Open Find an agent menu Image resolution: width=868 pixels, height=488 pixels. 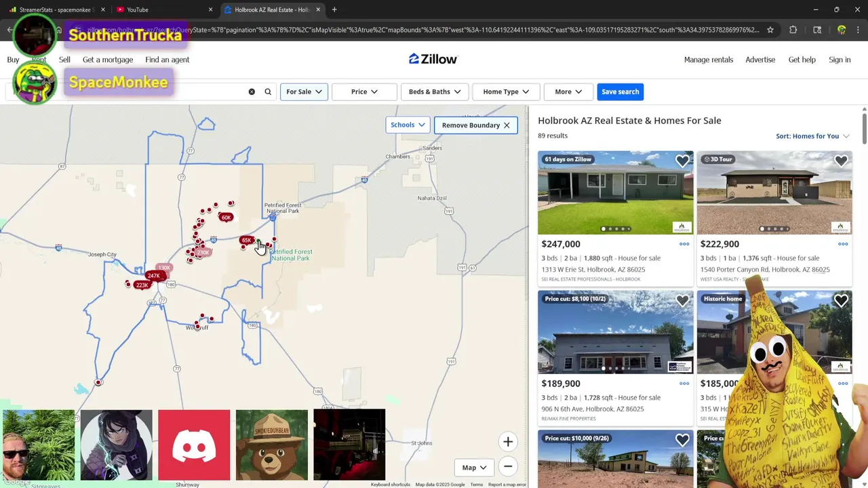click(167, 60)
